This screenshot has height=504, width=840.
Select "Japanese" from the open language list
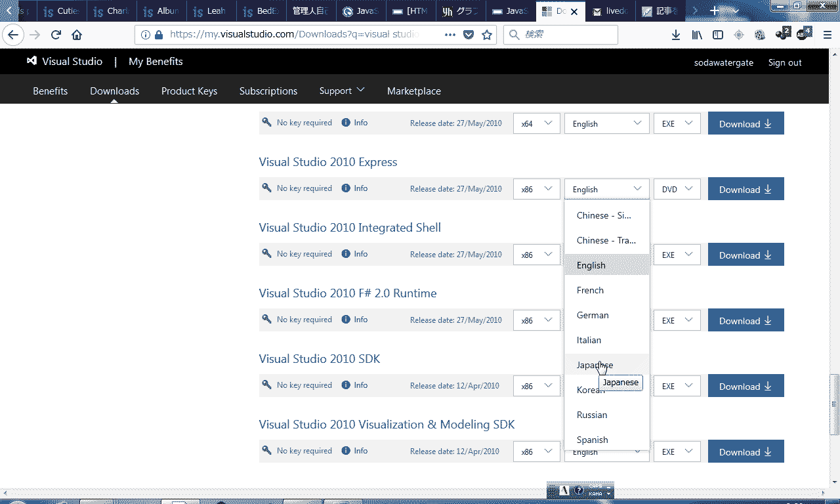pyautogui.click(x=594, y=365)
